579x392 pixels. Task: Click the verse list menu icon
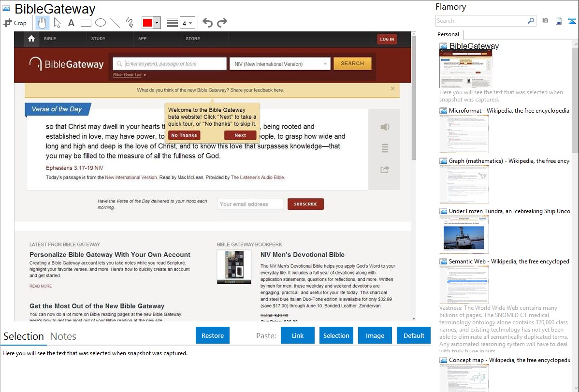click(x=385, y=148)
